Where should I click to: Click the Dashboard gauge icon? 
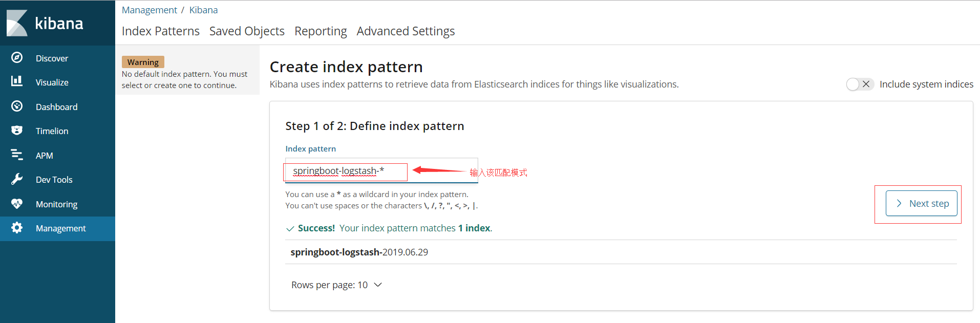click(x=17, y=106)
